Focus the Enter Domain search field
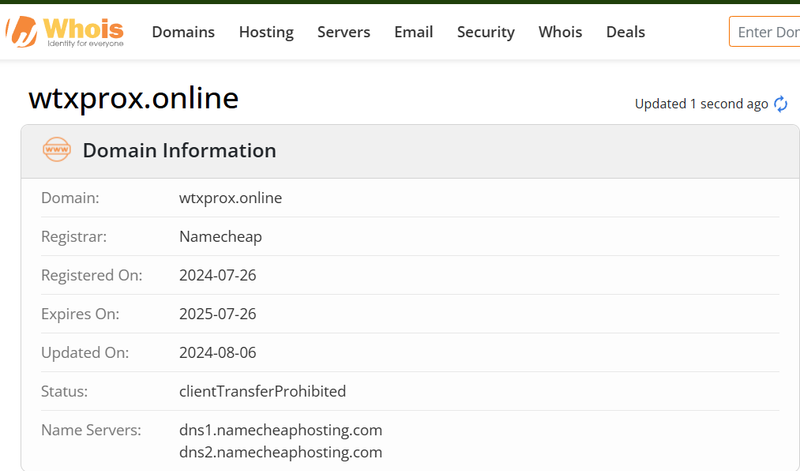800x471 pixels. (x=764, y=32)
